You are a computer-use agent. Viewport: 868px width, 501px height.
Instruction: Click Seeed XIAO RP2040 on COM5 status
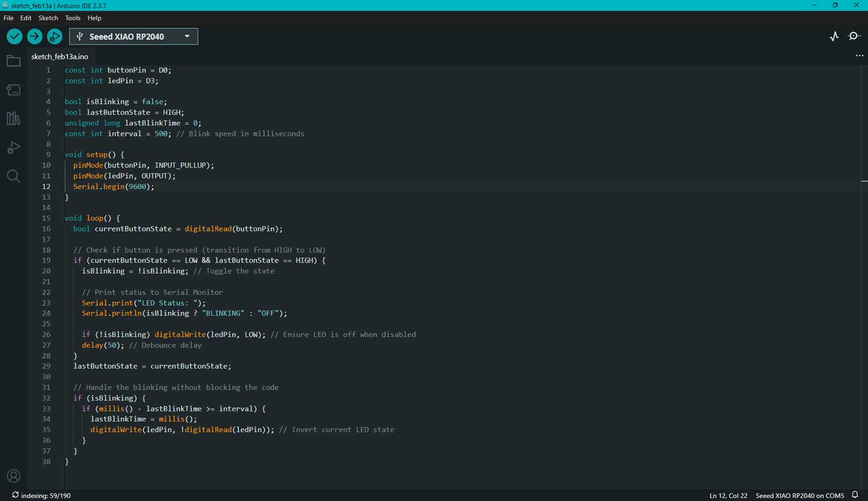coord(800,496)
